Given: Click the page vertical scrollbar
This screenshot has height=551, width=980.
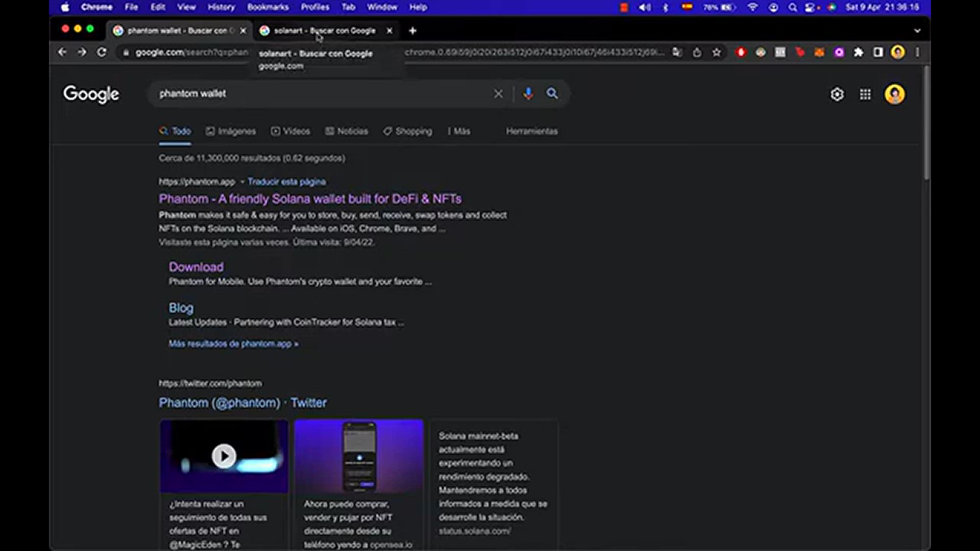Looking at the screenshot, I should [x=926, y=122].
